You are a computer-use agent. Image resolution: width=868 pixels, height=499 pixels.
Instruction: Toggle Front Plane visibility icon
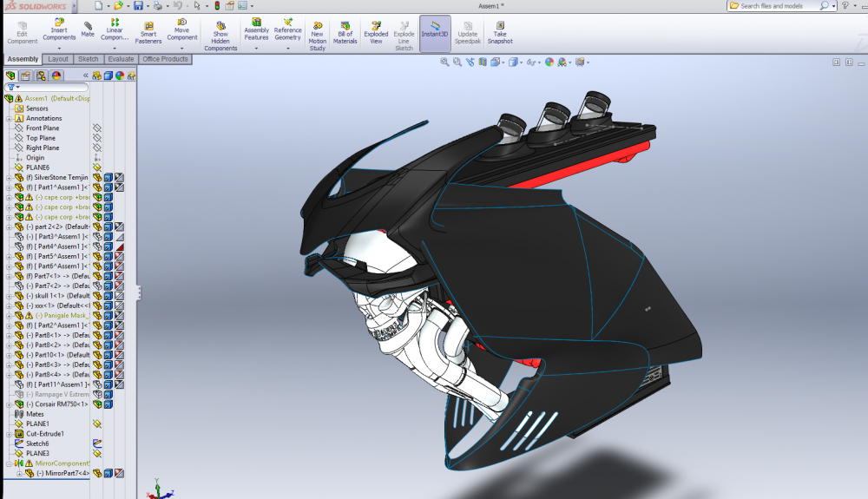[97, 128]
